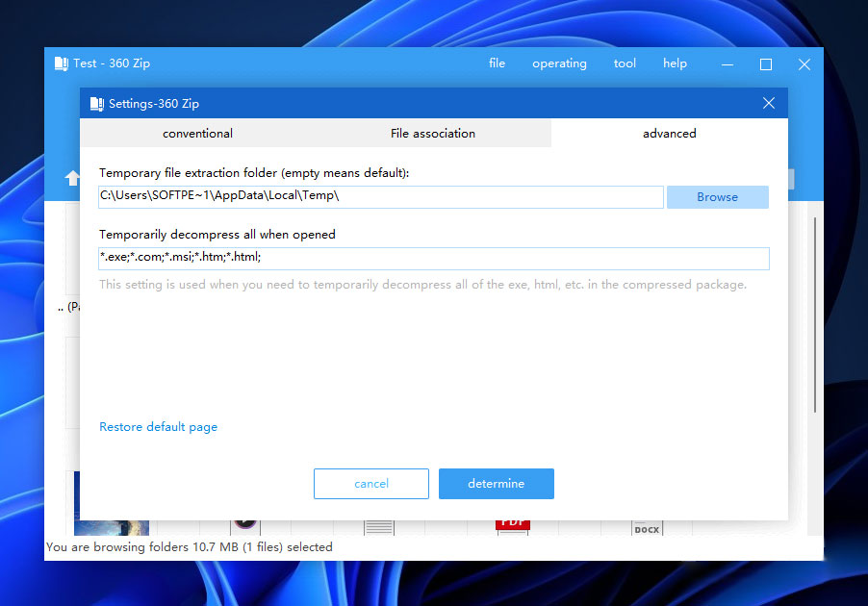868x606 pixels.
Task: Click the 'Temporary file extraction folder' label
Action: pyautogui.click(x=254, y=173)
